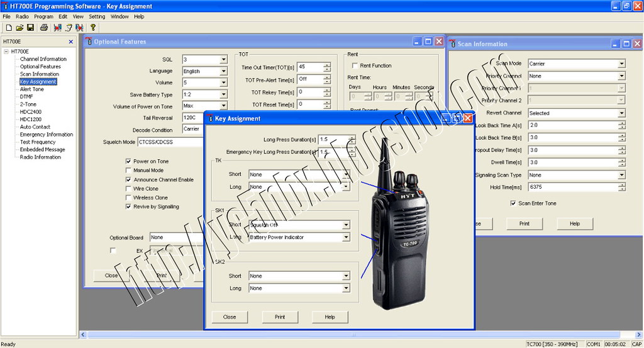Enable the Wire Clone checkbox
The height and width of the screenshot is (348, 644).
(x=128, y=189)
